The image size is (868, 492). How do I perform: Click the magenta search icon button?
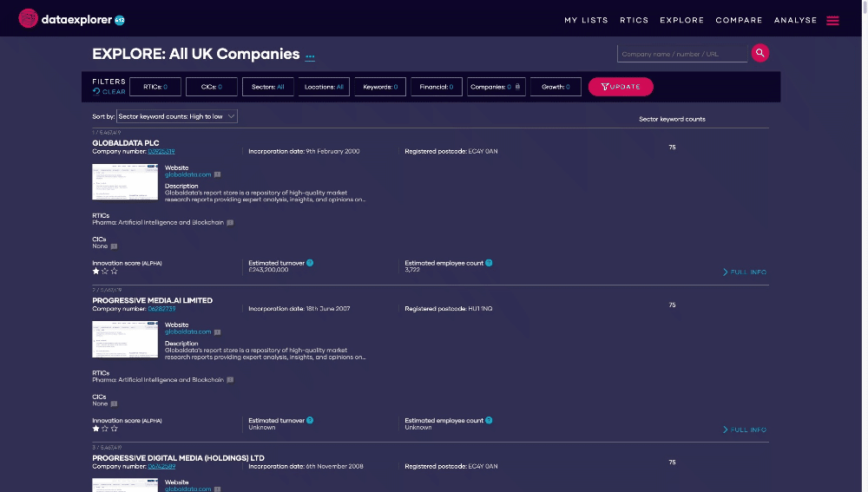760,53
